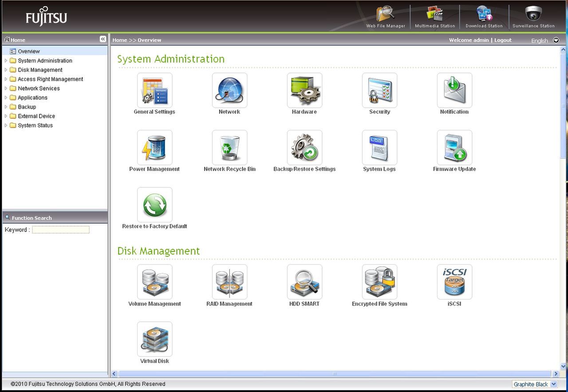Expand the Backup tree arrow
Image resolution: width=568 pixels, height=392 pixels.
6,107
